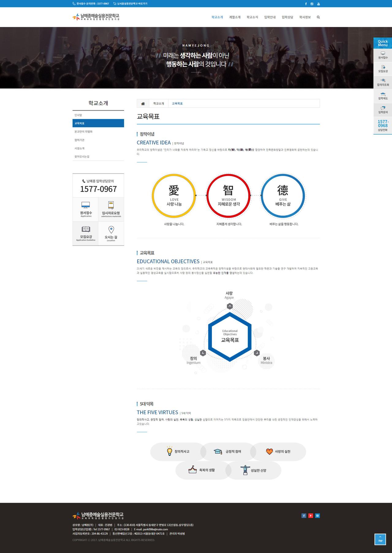Open the search magnifier icon in navigation
Image resolution: width=392 pixels, height=553 pixels.
point(318,17)
